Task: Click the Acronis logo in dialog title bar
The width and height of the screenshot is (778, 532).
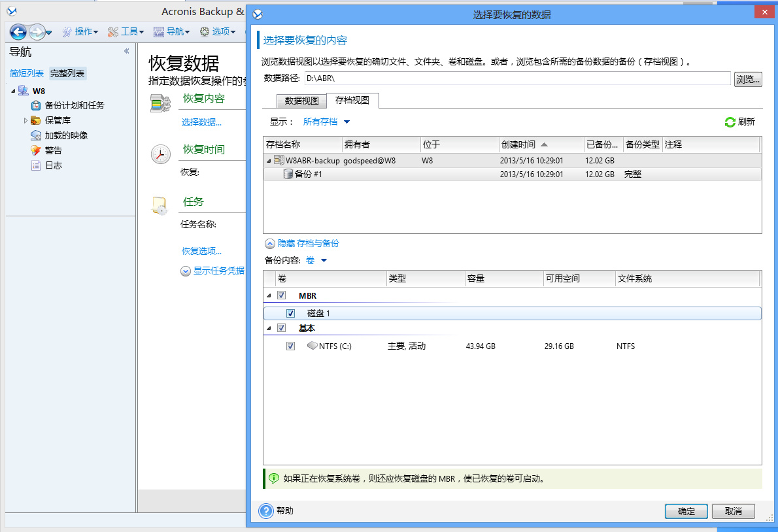Action: click(x=258, y=14)
